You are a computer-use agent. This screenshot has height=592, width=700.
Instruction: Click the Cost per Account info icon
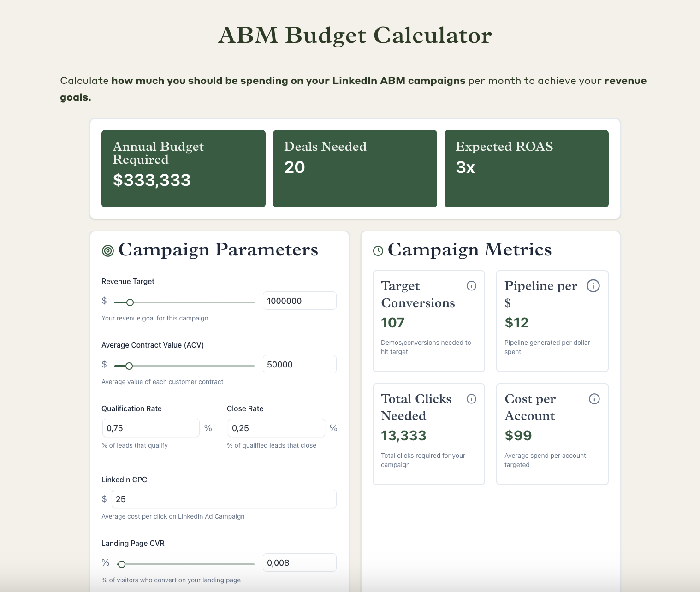coord(594,399)
